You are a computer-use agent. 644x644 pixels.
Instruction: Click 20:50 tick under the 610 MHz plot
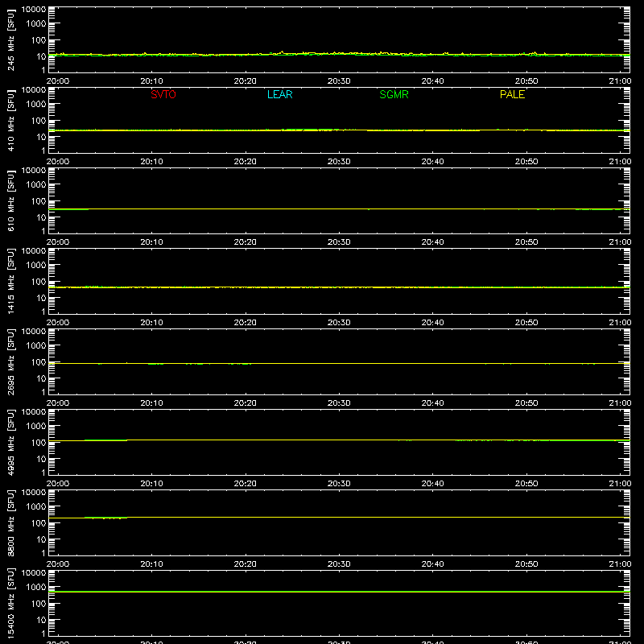[526, 242]
